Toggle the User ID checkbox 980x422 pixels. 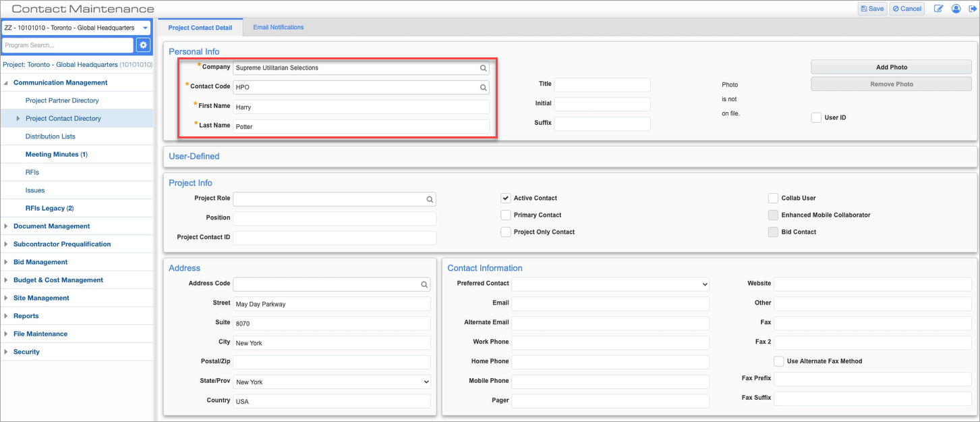click(x=817, y=117)
